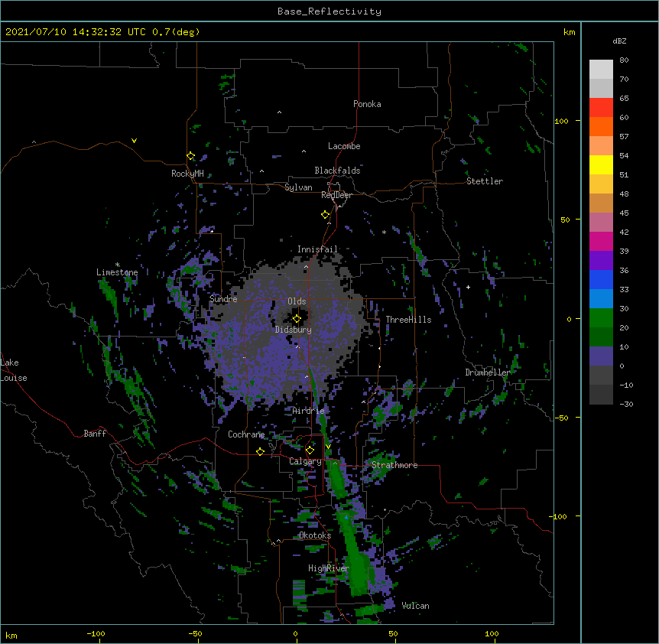Click the Airdrie label

click(x=309, y=411)
